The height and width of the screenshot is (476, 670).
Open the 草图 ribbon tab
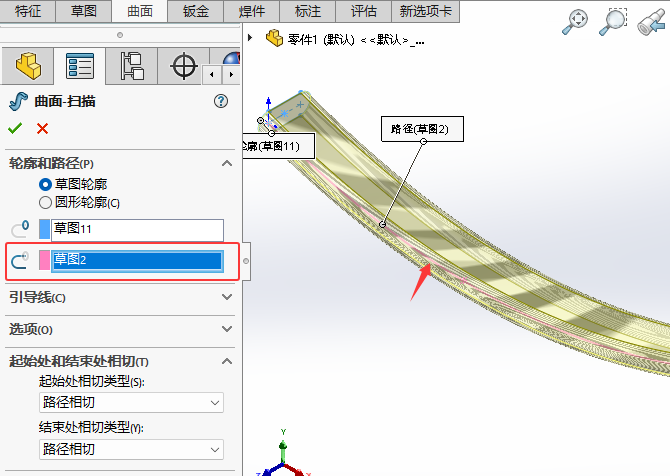click(x=84, y=11)
